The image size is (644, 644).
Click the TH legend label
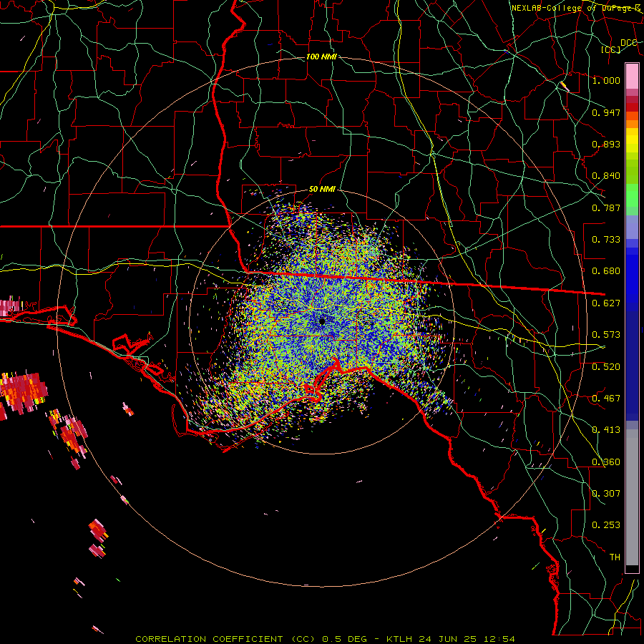(x=615, y=557)
